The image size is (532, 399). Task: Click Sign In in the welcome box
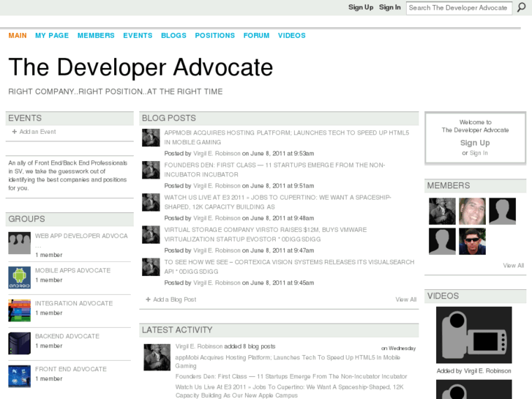point(479,153)
